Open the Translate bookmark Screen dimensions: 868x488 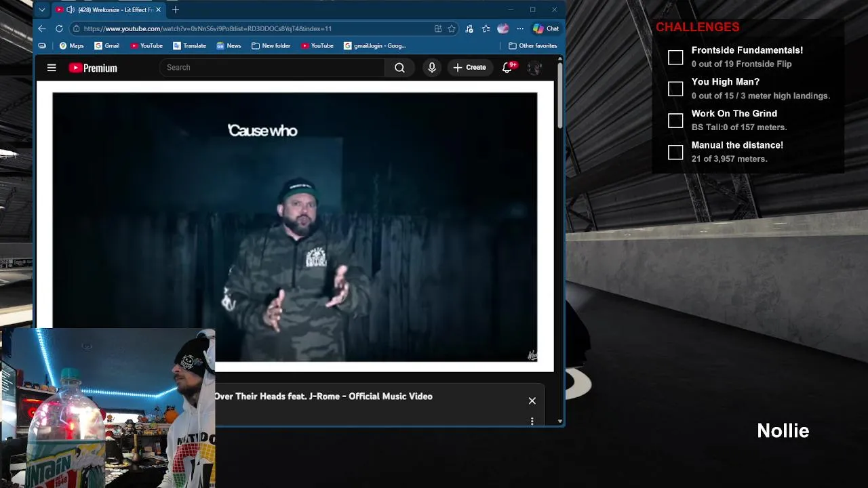click(x=189, y=45)
